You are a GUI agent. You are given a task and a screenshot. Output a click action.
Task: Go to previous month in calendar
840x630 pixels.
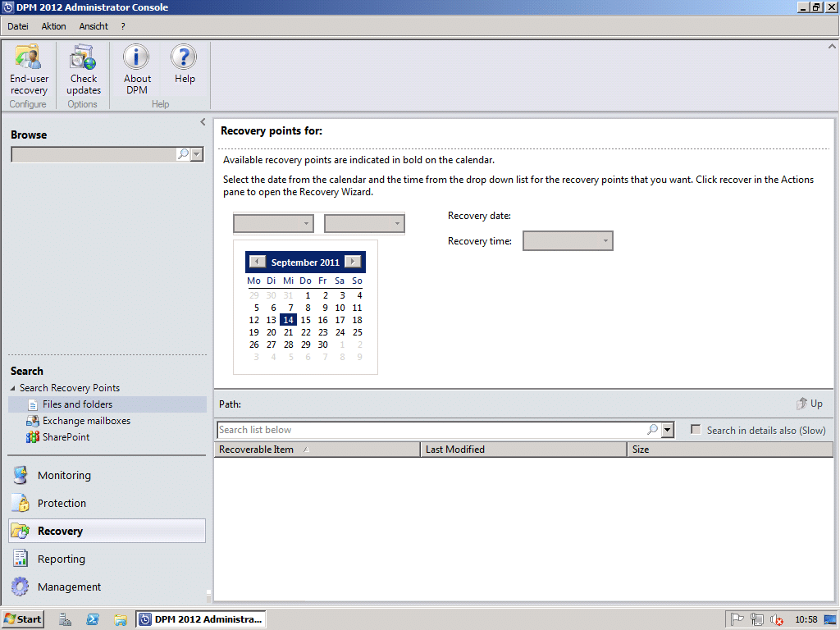tap(257, 262)
